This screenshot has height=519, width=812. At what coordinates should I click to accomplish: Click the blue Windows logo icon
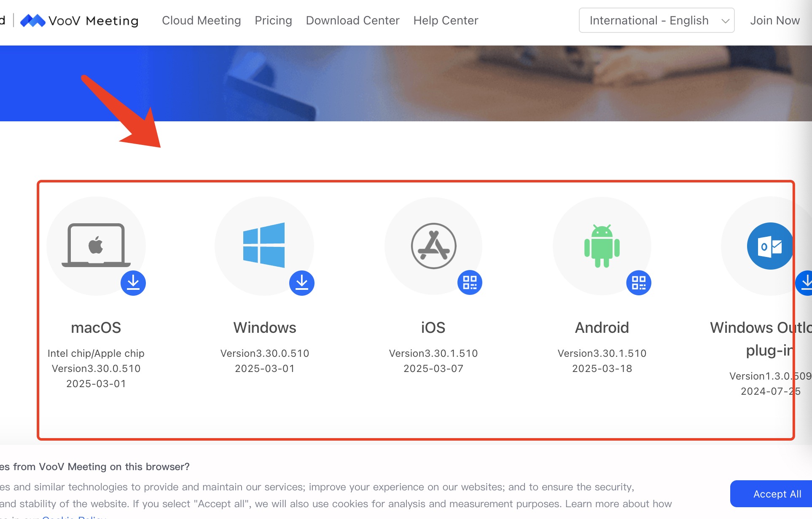tap(264, 245)
